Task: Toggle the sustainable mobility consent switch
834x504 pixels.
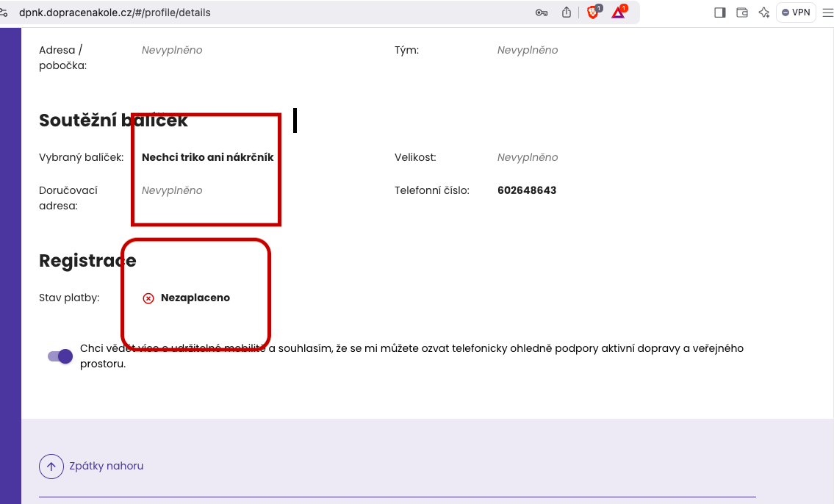Action: click(60, 356)
